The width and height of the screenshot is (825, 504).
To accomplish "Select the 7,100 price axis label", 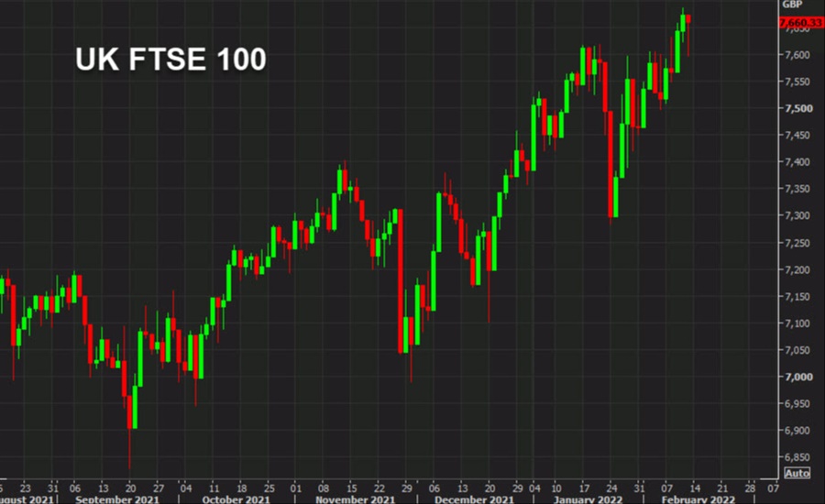I will click(x=797, y=323).
